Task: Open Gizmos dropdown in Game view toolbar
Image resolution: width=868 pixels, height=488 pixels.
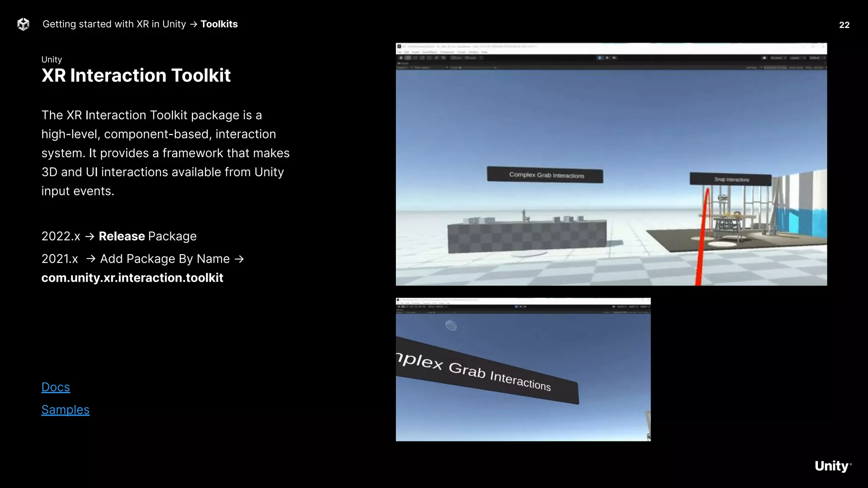Action: point(820,68)
